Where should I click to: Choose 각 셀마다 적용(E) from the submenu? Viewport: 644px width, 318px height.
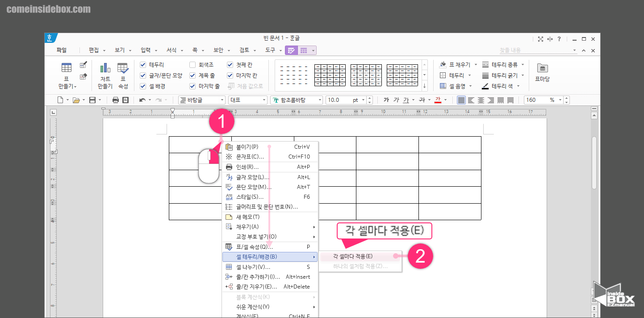353,257
